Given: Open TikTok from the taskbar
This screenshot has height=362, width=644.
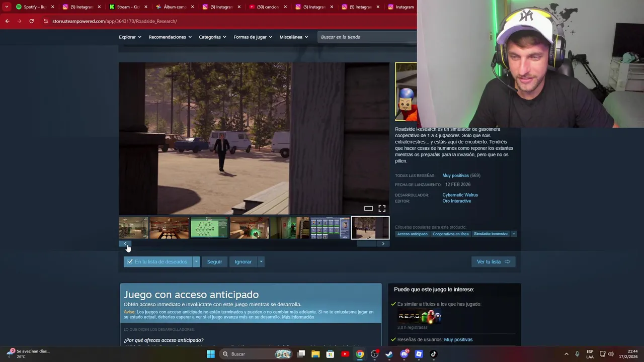Looking at the screenshot, I should pyautogui.click(x=433, y=354).
